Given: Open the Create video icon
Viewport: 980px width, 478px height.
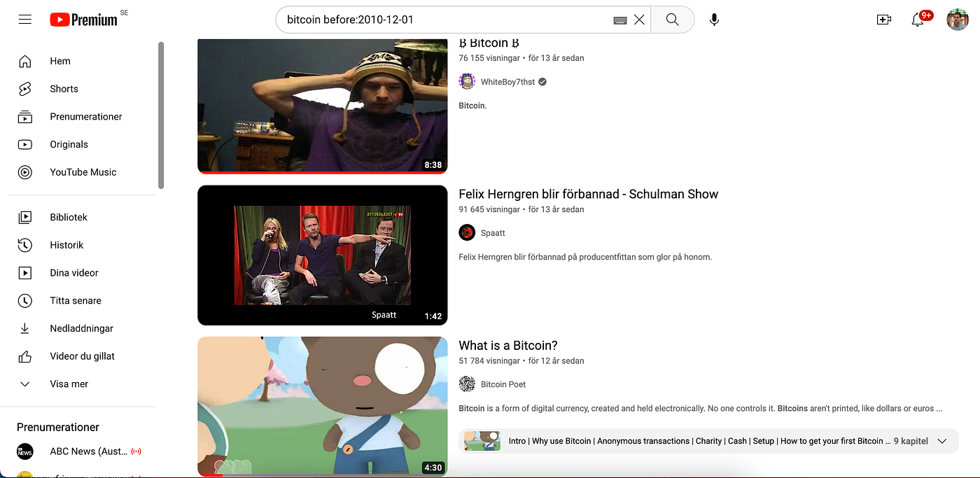Looking at the screenshot, I should 884,20.
